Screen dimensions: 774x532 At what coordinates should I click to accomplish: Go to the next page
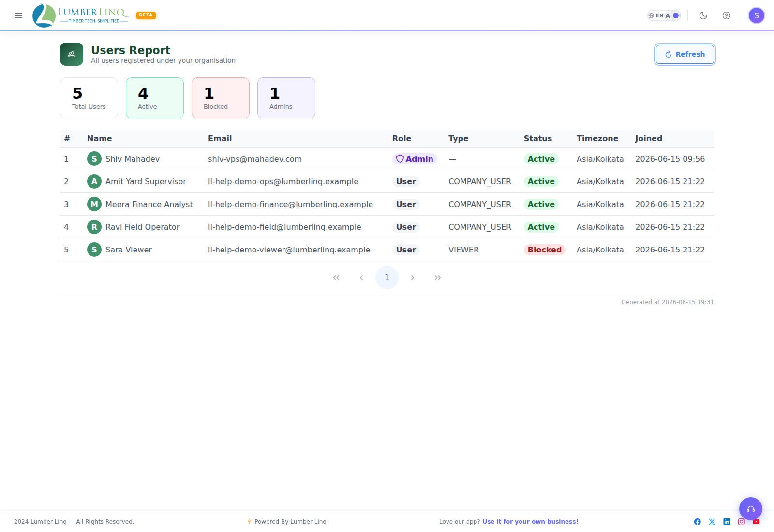413,278
